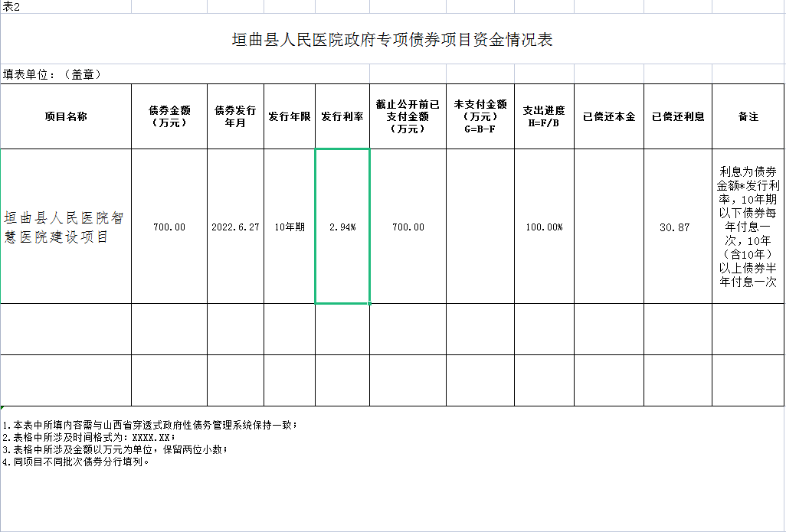Screen dimensions: 786x532
Task: Select the 发行年限 header cell
Action: (290, 116)
